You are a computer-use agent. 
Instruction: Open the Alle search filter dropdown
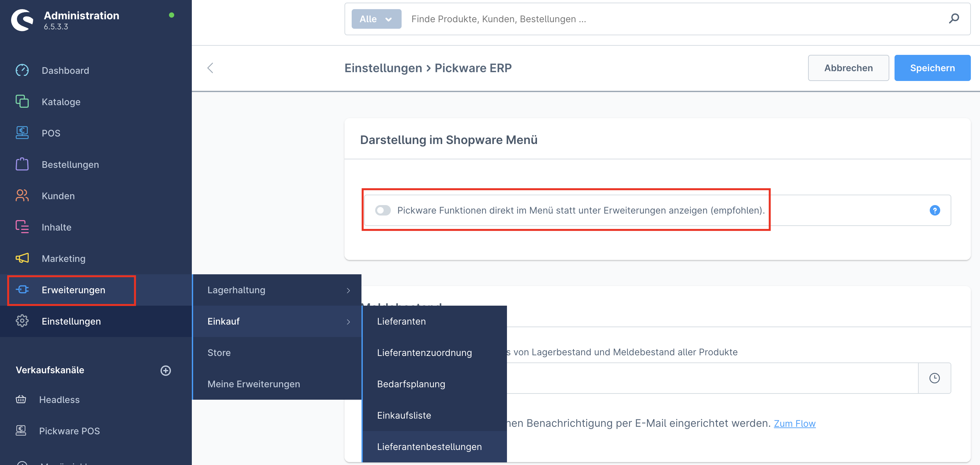[376, 19]
